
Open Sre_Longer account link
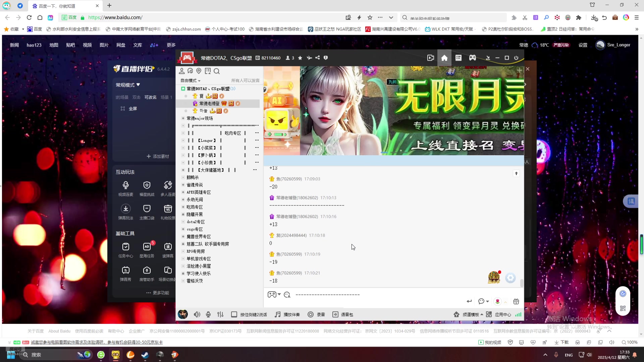[613, 45]
